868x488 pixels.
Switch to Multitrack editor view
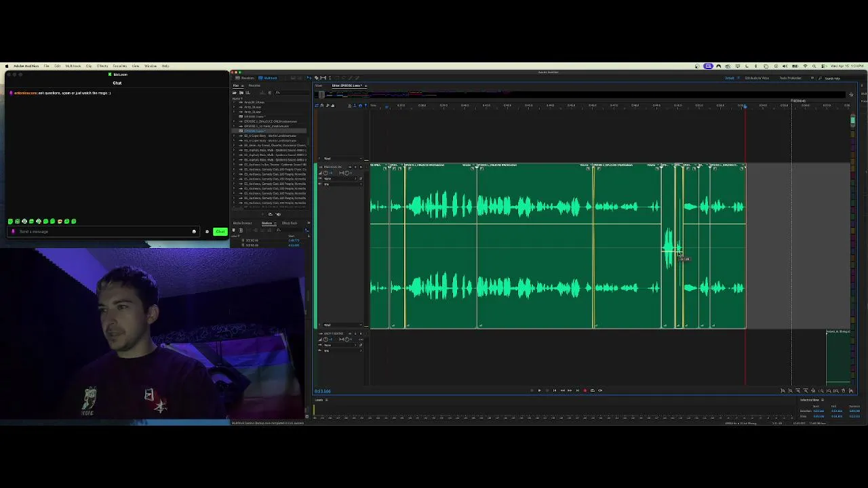coord(267,78)
